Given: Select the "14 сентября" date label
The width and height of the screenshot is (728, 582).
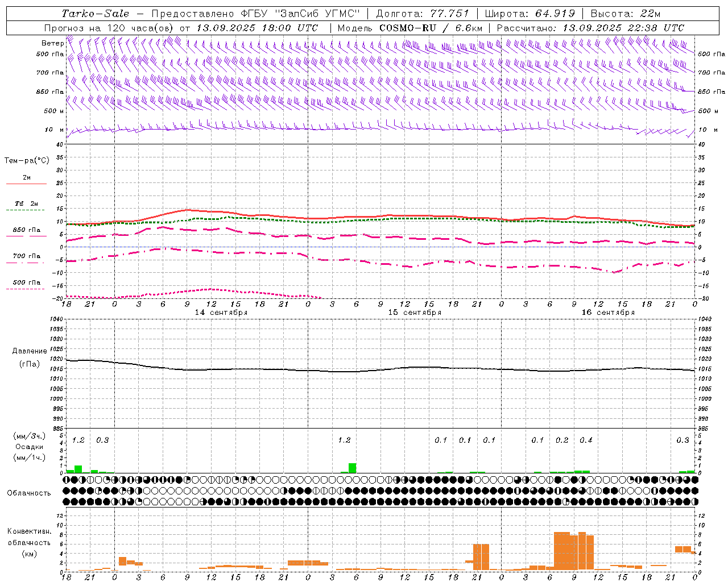Looking at the screenshot, I should coord(221,312).
